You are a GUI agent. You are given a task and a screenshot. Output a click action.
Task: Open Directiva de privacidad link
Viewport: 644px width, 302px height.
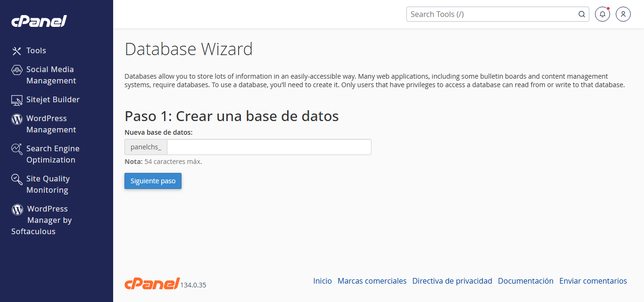(x=452, y=281)
